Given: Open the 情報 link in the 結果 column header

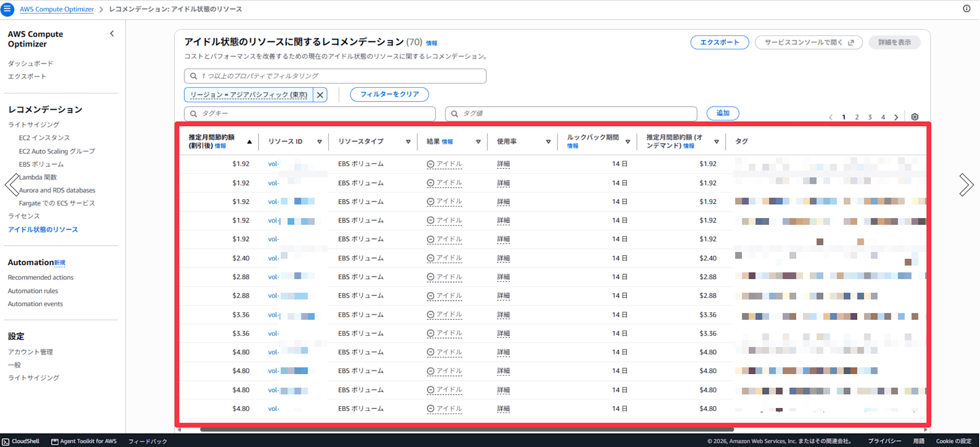Looking at the screenshot, I should 447,142.
